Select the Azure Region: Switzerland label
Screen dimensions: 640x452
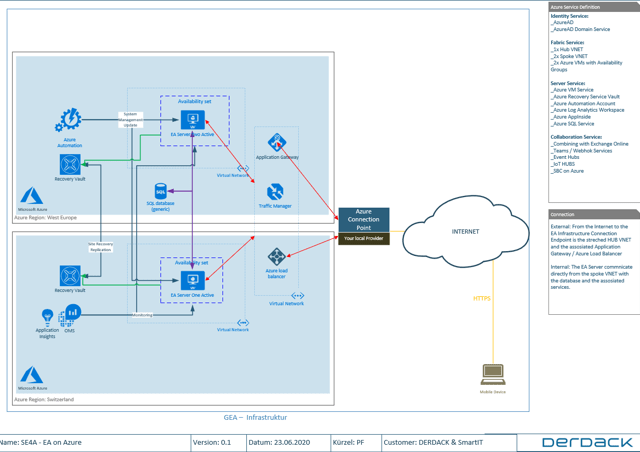tap(44, 399)
